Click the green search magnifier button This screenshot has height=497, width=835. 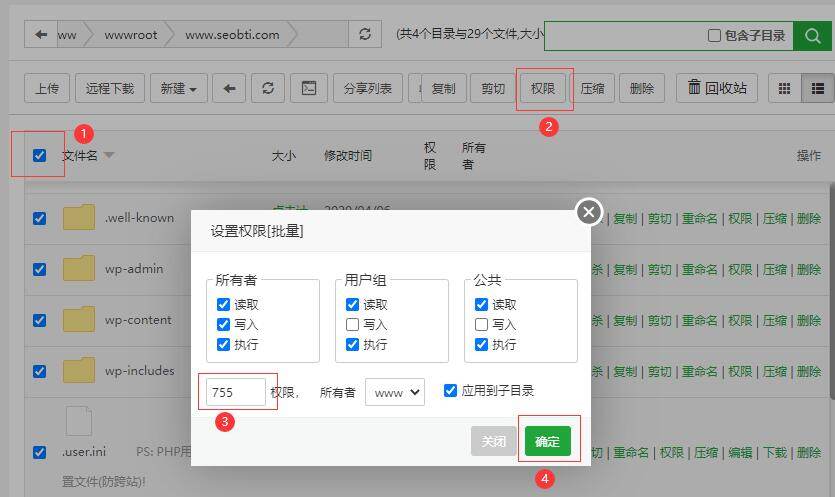pos(812,36)
